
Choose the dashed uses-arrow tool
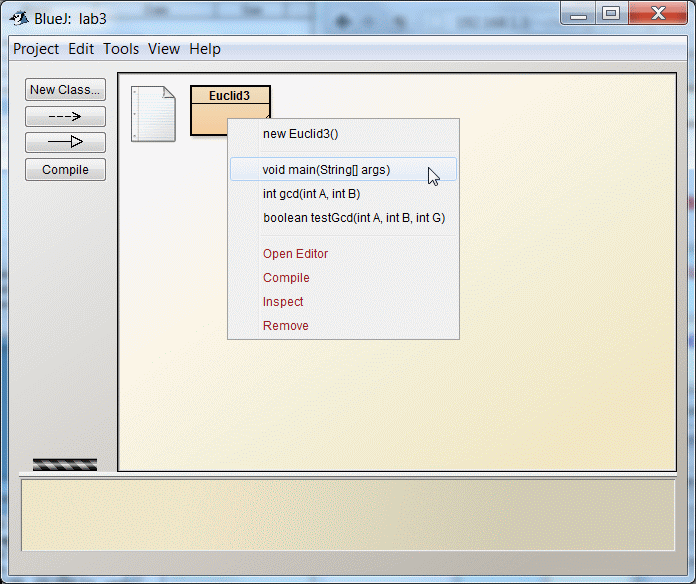click(x=65, y=116)
